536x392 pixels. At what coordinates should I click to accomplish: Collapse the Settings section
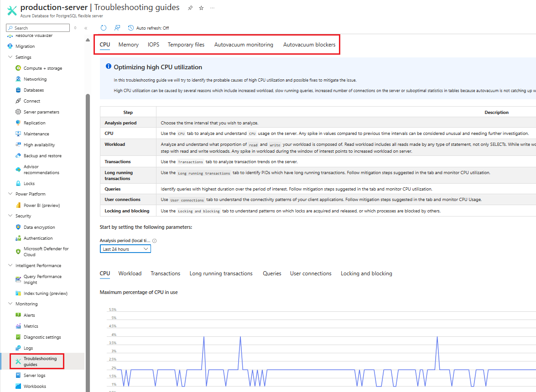pyautogui.click(x=10, y=57)
